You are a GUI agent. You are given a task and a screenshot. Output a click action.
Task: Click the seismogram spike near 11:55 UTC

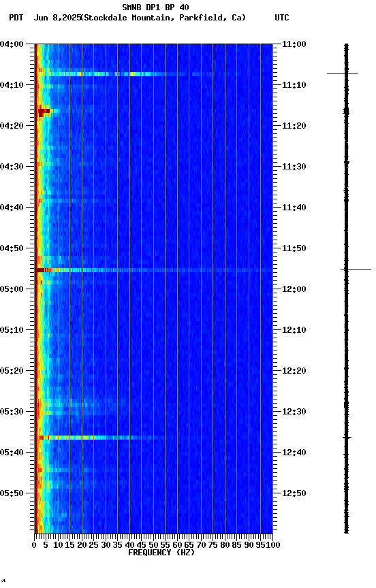(x=356, y=269)
